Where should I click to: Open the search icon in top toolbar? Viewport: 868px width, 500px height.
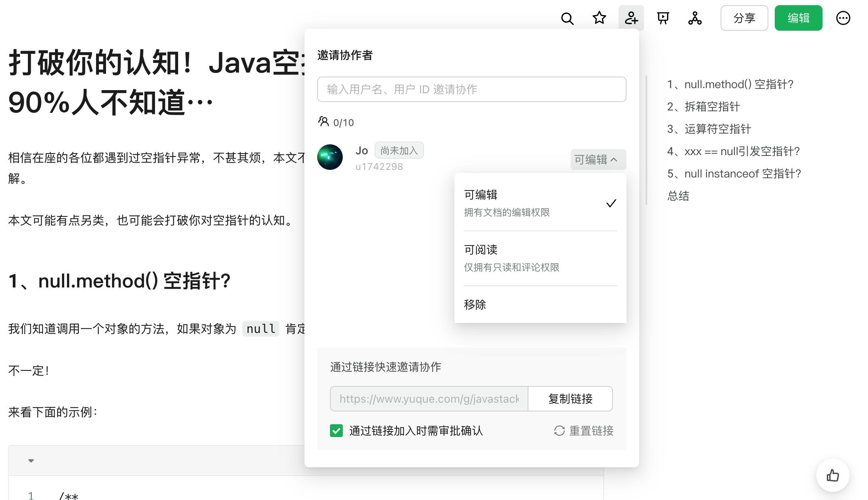pos(567,18)
